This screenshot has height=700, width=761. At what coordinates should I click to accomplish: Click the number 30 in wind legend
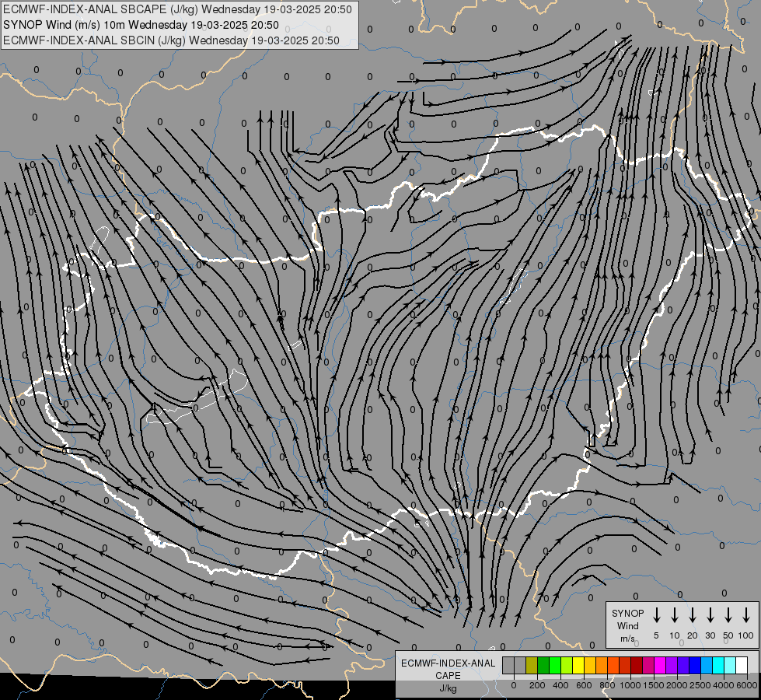(x=710, y=635)
